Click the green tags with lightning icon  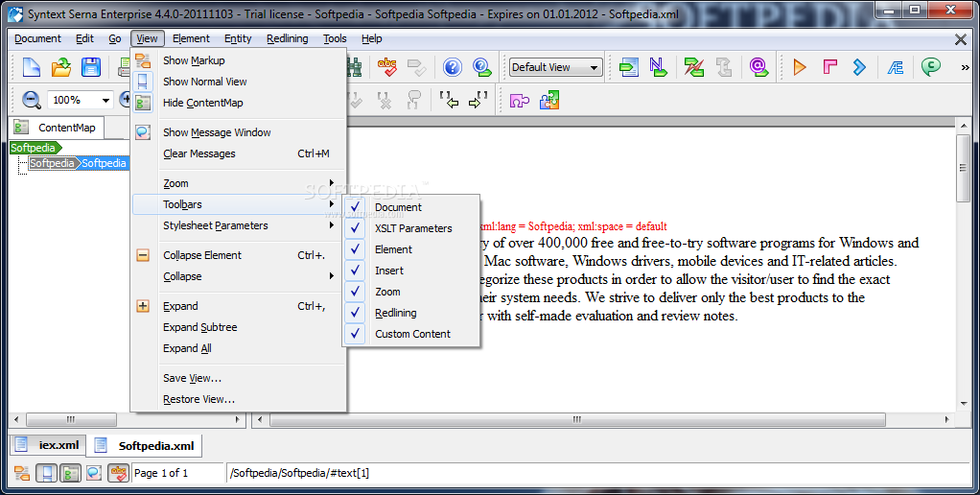[693, 67]
